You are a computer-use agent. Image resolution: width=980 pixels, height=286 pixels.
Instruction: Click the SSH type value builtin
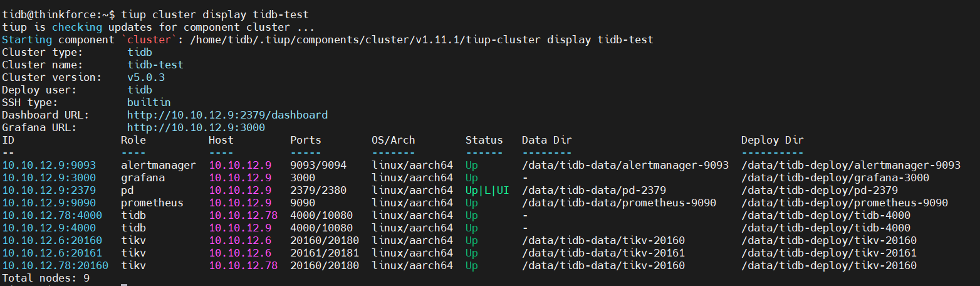click(x=149, y=103)
